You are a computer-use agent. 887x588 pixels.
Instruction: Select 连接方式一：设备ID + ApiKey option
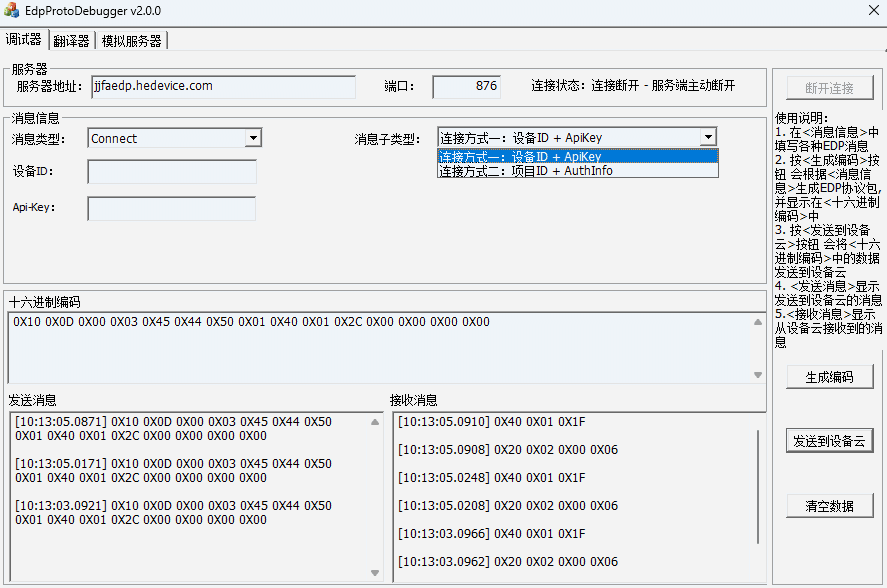565,159
